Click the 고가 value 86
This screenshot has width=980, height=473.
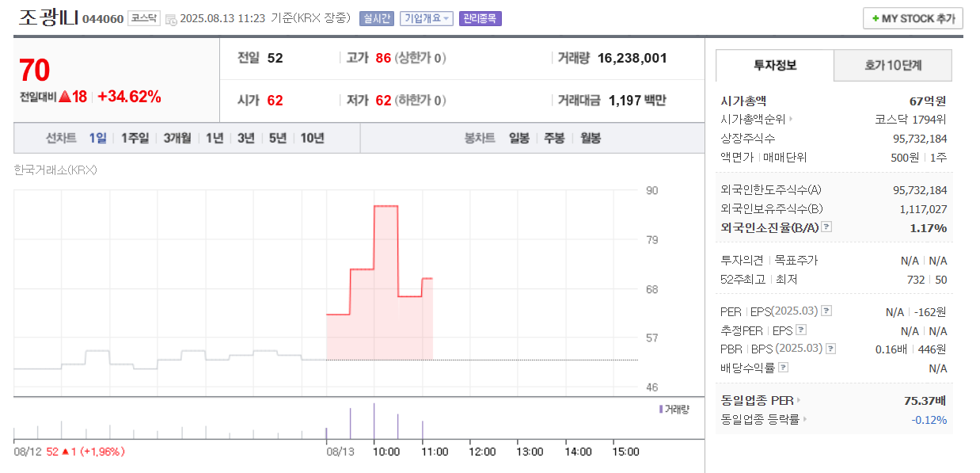(384, 58)
